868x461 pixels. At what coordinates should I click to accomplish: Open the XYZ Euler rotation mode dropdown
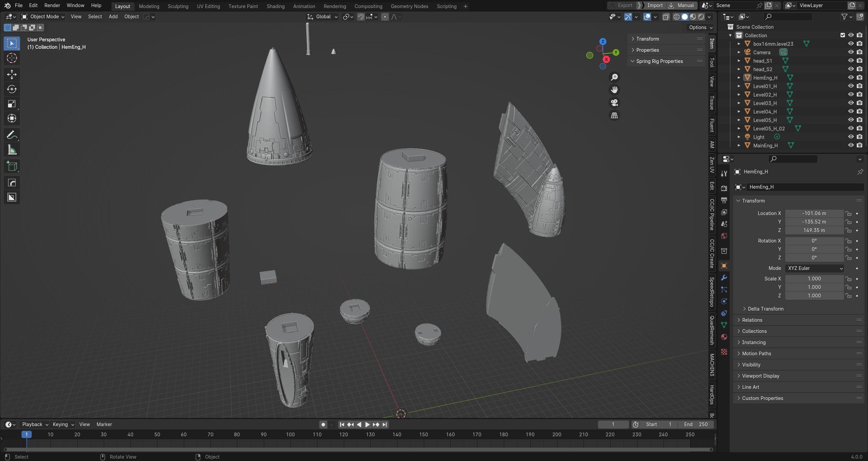(814, 268)
